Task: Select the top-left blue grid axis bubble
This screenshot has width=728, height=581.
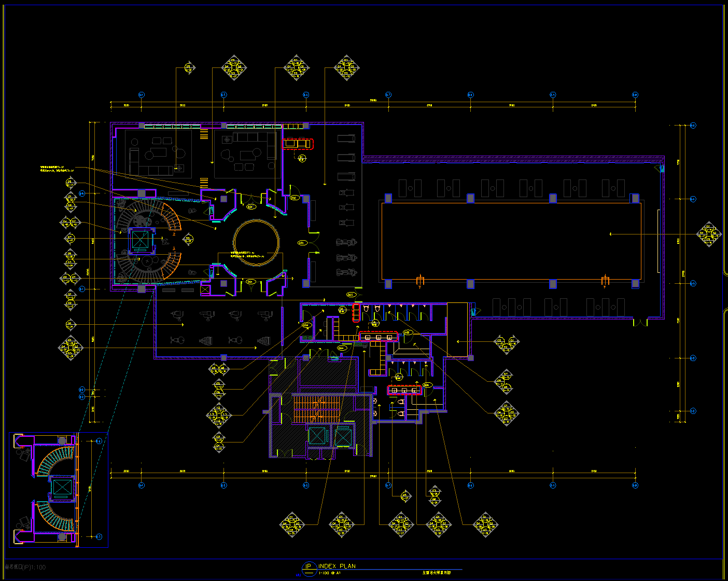Action: pos(141,95)
